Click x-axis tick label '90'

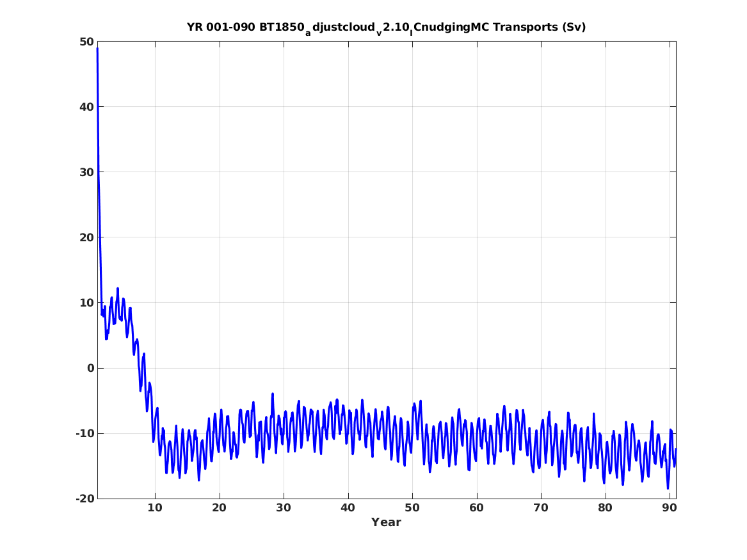pyautogui.click(x=670, y=508)
